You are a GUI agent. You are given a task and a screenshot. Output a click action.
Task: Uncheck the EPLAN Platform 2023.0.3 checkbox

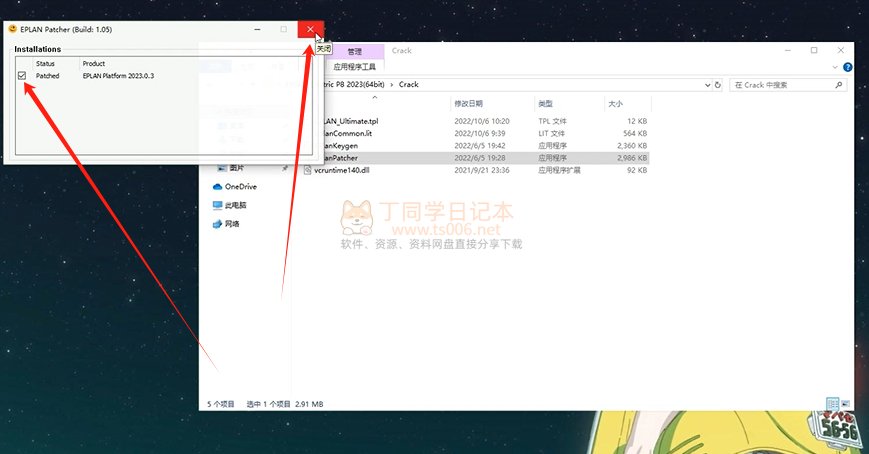[22, 75]
